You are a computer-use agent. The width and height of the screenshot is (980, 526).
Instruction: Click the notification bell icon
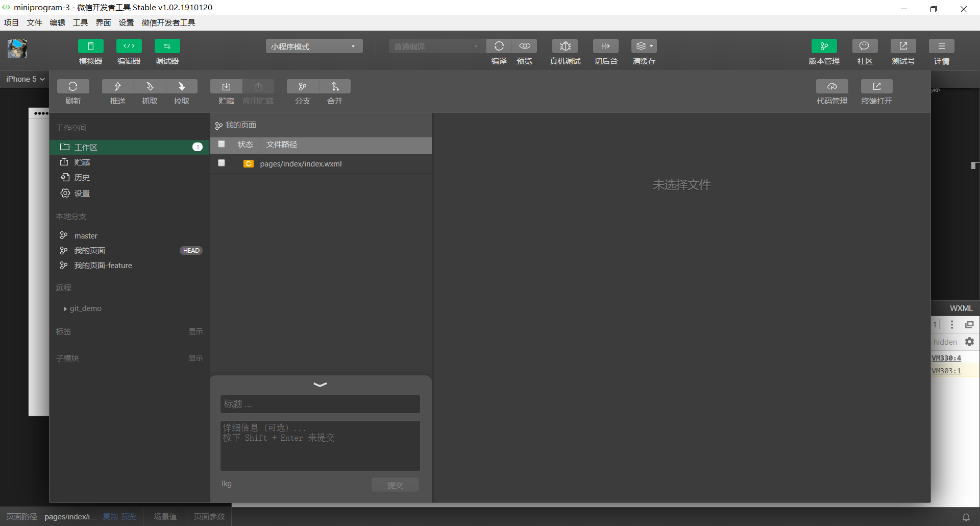pos(966,517)
